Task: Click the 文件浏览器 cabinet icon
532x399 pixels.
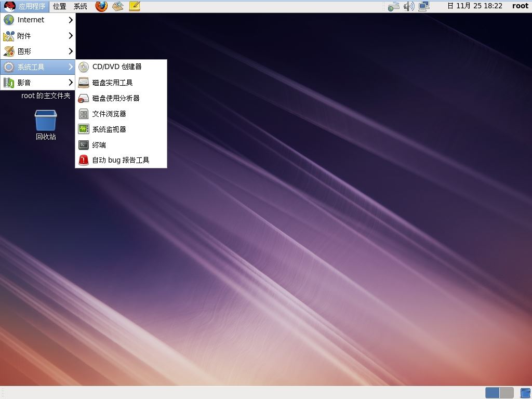Action: coord(84,114)
